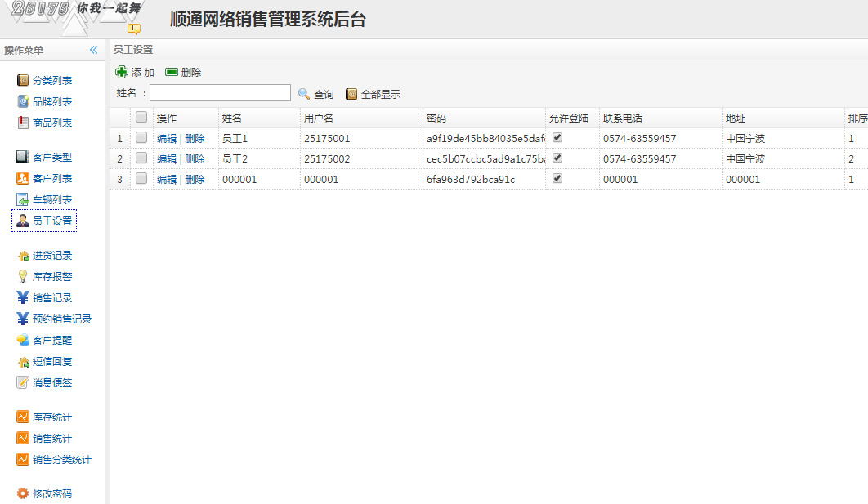868x504 pixels.
Task: Collapse the 操作菜单 sidebar panel
Action: [93, 50]
